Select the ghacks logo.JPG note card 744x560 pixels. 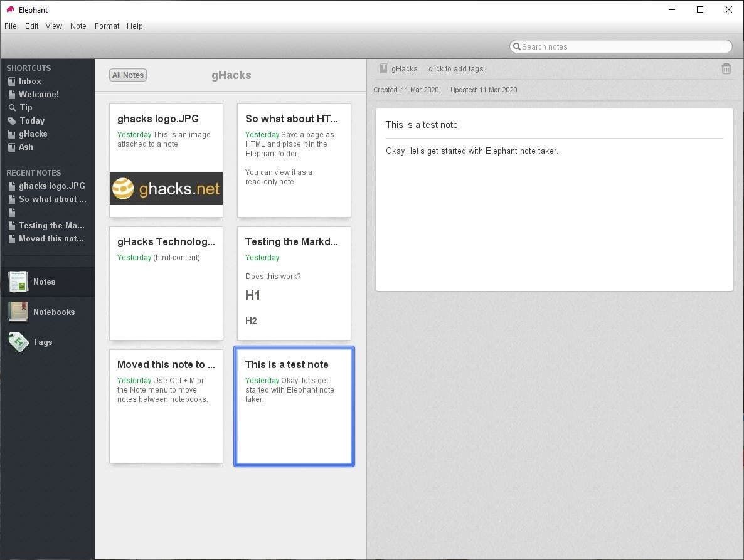166,161
